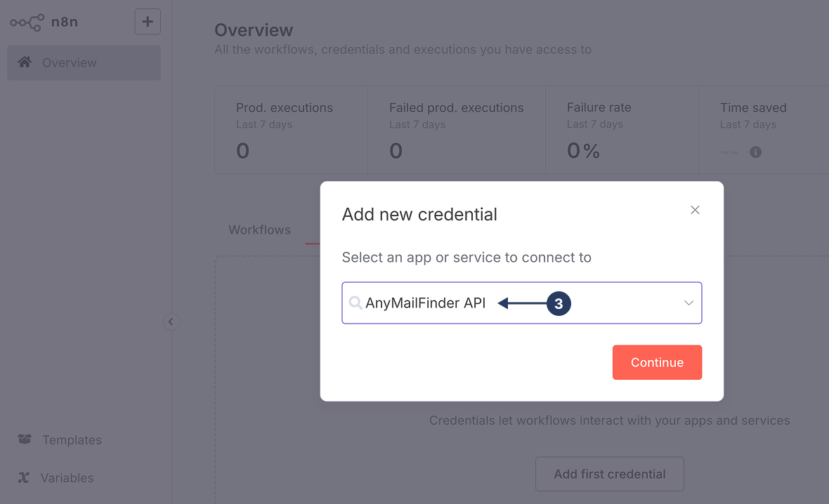
Task: Expand the credential service dropdown chevron
Action: tap(688, 303)
